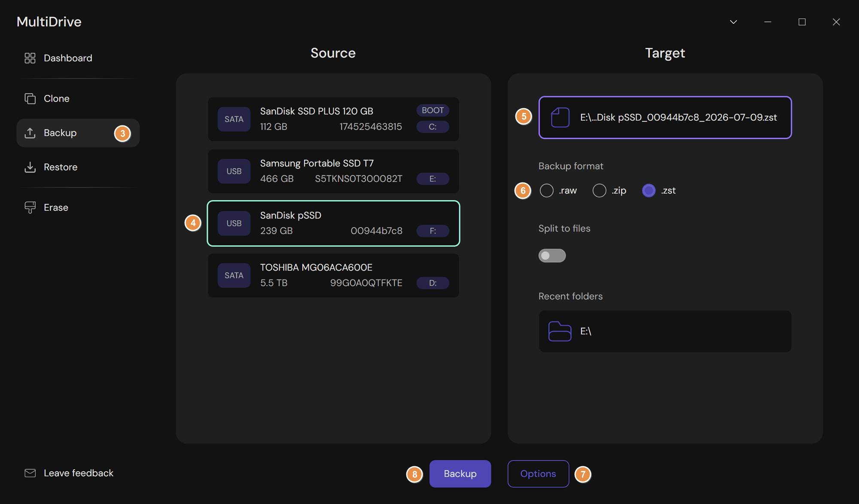This screenshot has height=504, width=859.
Task: Select .raw backup format
Action: tap(546, 190)
